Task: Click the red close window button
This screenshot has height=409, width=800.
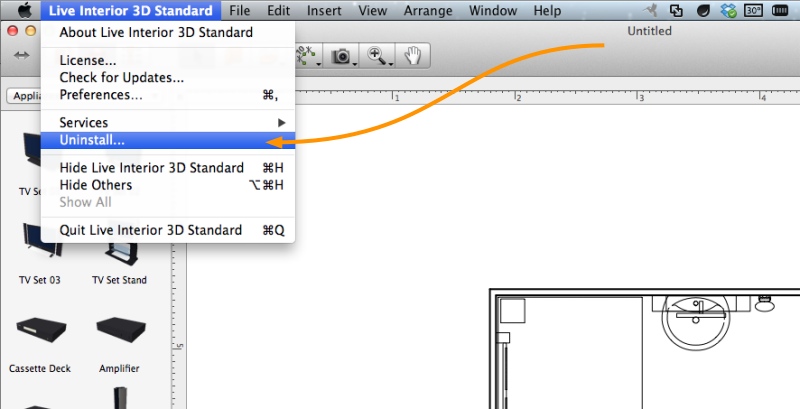Action: [13, 31]
